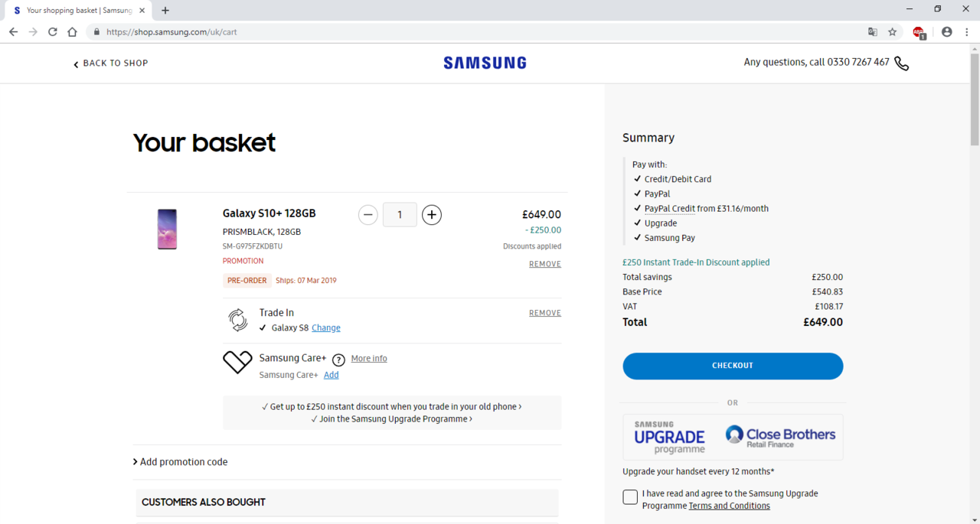Click the Samsung Care+ heart icon
The height and width of the screenshot is (524, 980).
pyautogui.click(x=237, y=362)
